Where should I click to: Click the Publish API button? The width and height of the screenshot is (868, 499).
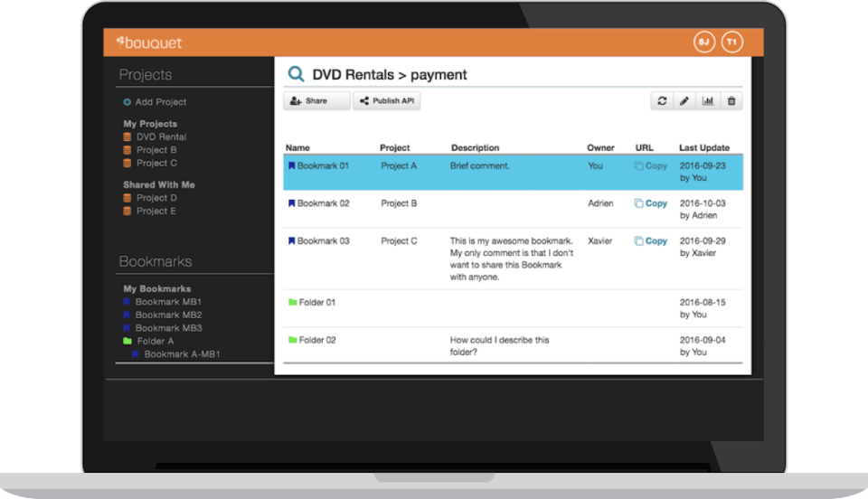[386, 100]
